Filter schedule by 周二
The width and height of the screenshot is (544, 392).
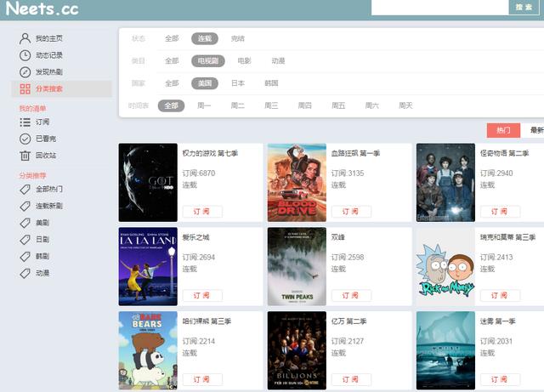pos(238,105)
